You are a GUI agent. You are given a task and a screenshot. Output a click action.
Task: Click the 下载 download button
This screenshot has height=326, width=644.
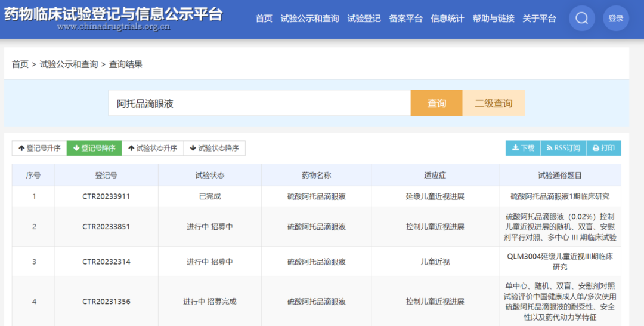[x=523, y=148]
